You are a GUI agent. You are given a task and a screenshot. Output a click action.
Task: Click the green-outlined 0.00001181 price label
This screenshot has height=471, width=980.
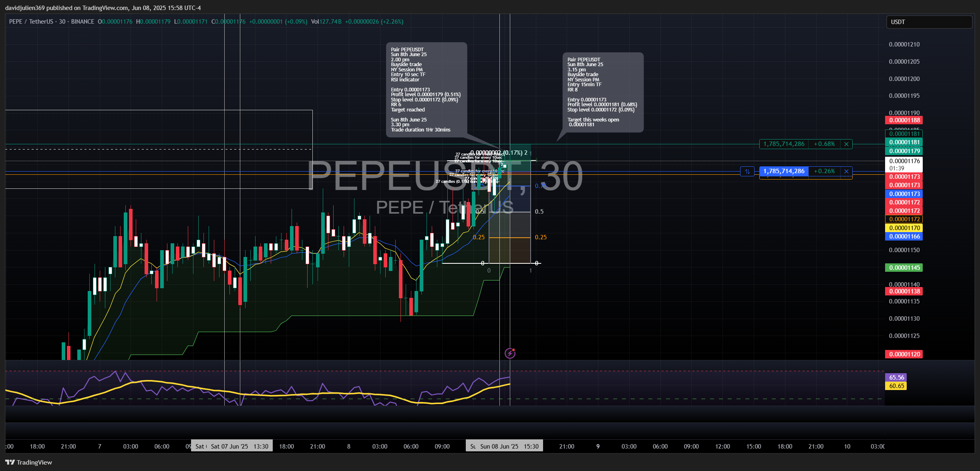pos(904,134)
